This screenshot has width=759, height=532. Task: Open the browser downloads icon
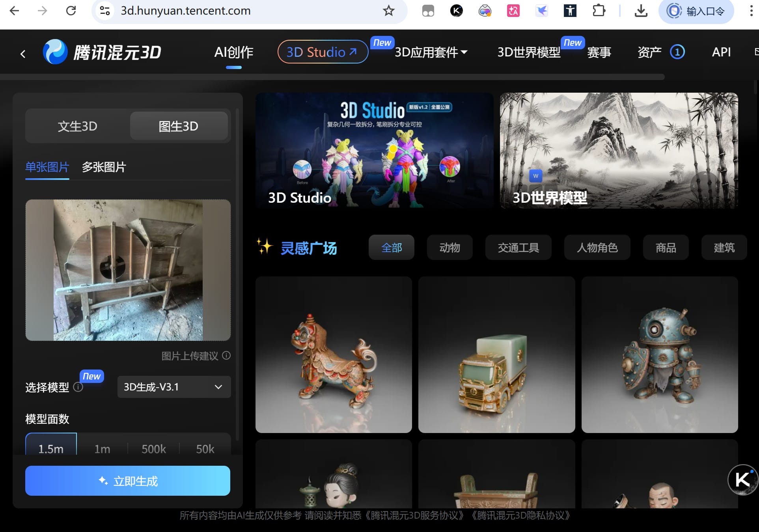pos(641,11)
